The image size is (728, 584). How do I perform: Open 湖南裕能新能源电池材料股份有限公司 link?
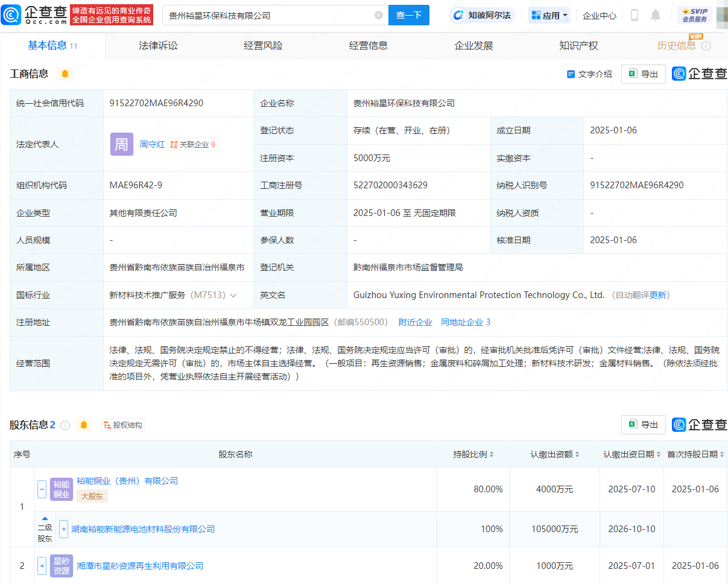(144, 529)
